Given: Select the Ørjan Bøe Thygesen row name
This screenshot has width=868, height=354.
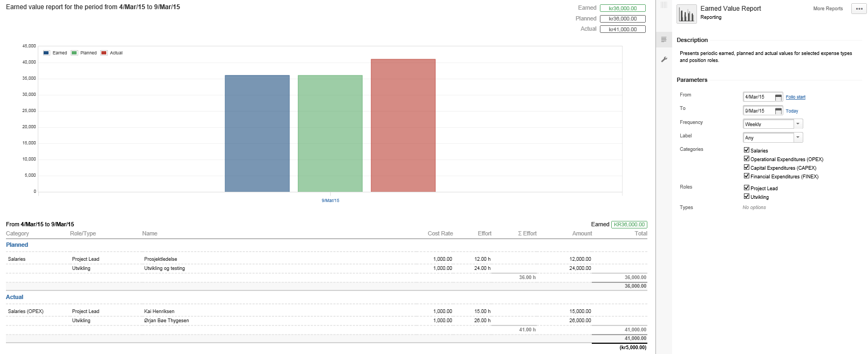Looking at the screenshot, I should pyautogui.click(x=167, y=321).
